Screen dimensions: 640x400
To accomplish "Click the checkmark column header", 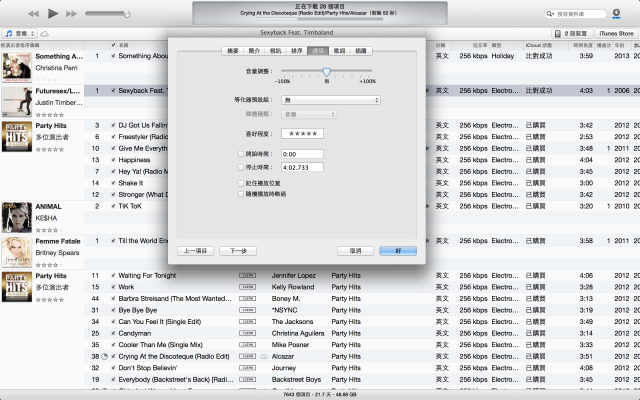I will pyautogui.click(x=113, y=45).
